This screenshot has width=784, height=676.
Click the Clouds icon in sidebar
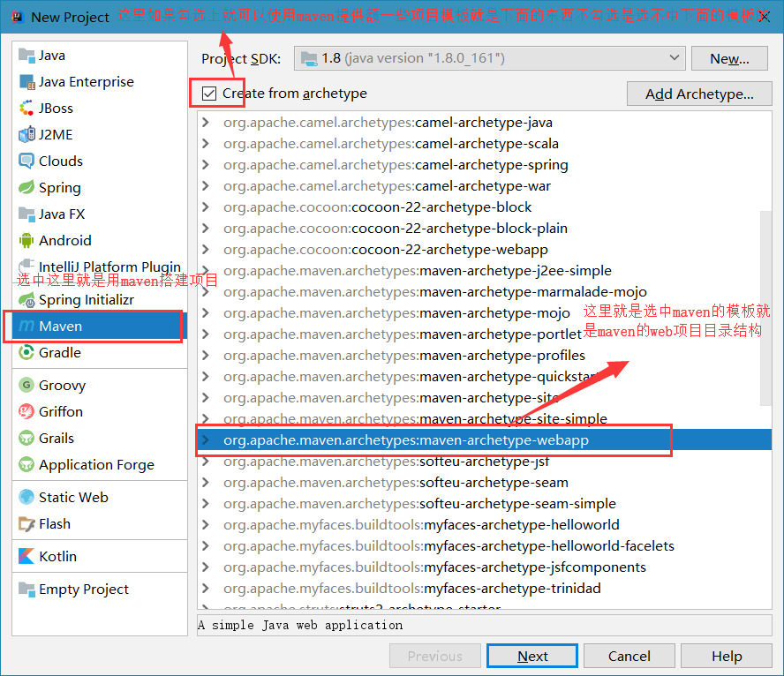tap(26, 161)
